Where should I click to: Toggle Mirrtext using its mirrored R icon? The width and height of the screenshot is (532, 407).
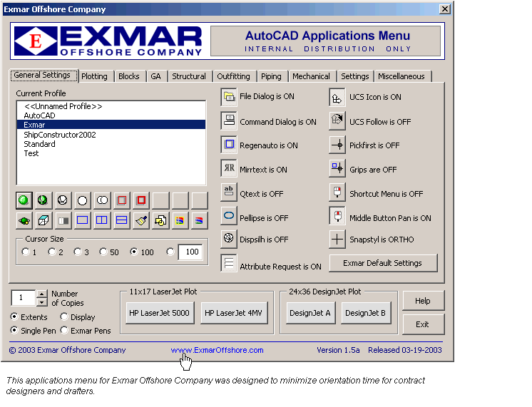(229, 168)
